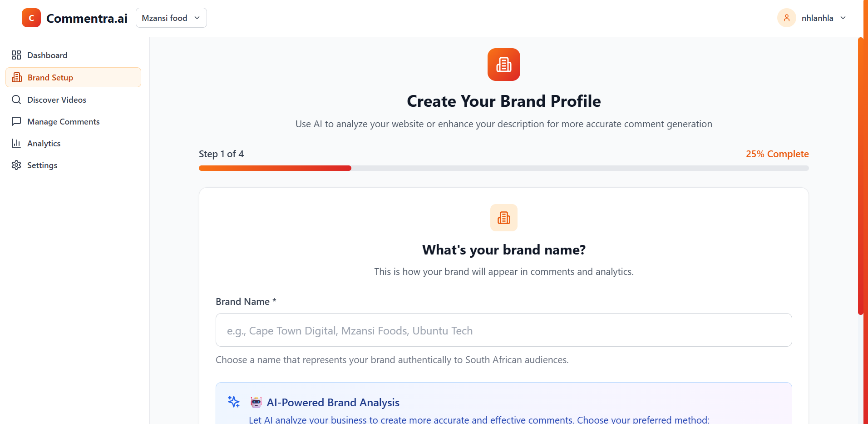The height and width of the screenshot is (424, 868).
Task: Expand the nhlanhla account menu chevron
Action: point(843,18)
